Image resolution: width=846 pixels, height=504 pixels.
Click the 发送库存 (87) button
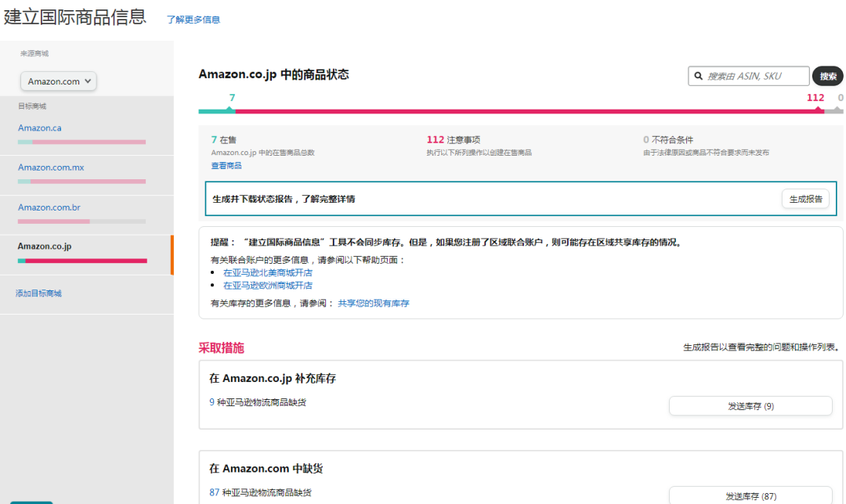click(x=750, y=496)
